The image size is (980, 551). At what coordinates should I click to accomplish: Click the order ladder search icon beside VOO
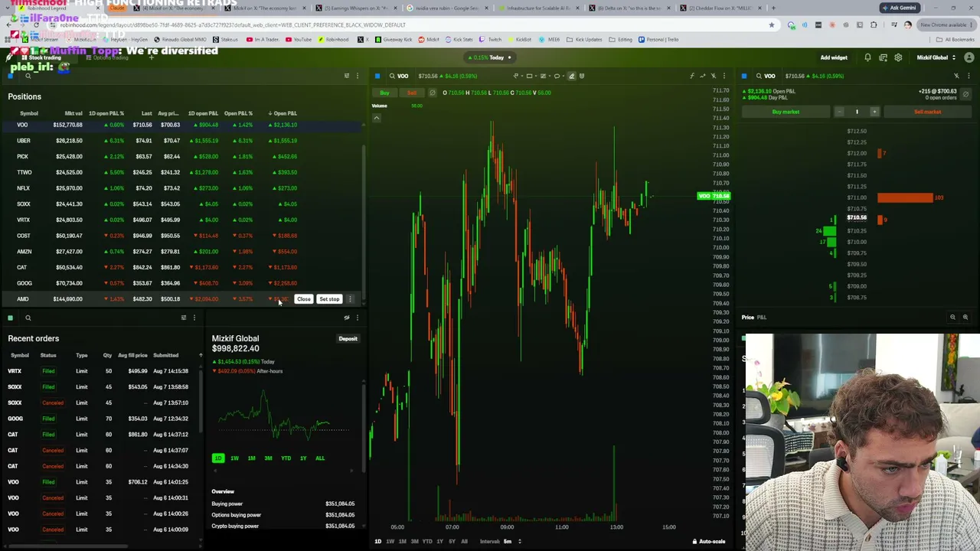click(759, 76)
